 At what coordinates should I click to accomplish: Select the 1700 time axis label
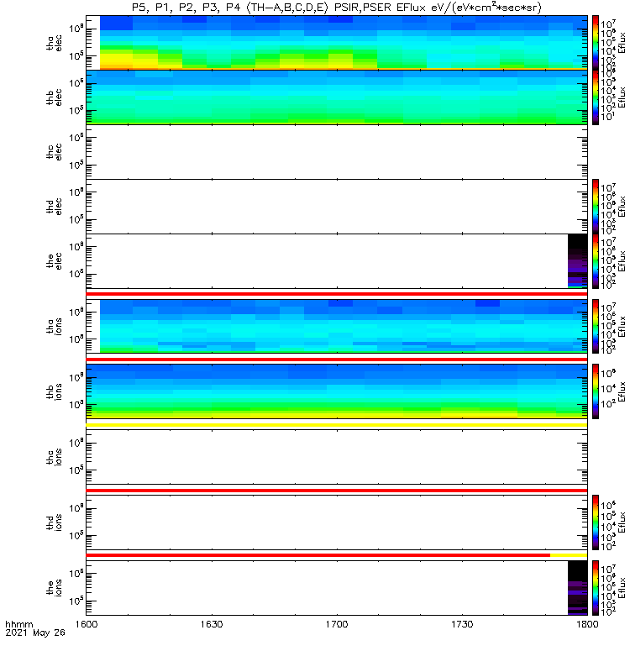point(337,624)
